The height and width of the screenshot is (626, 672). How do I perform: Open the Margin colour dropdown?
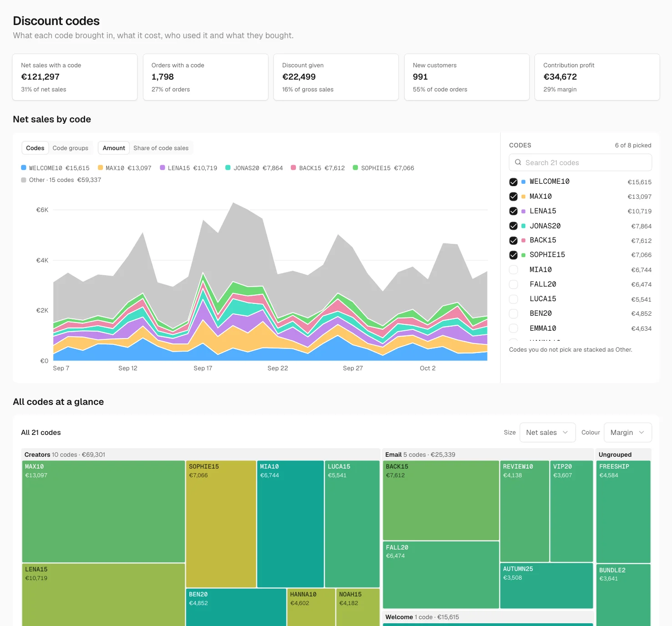pos(628,432)
